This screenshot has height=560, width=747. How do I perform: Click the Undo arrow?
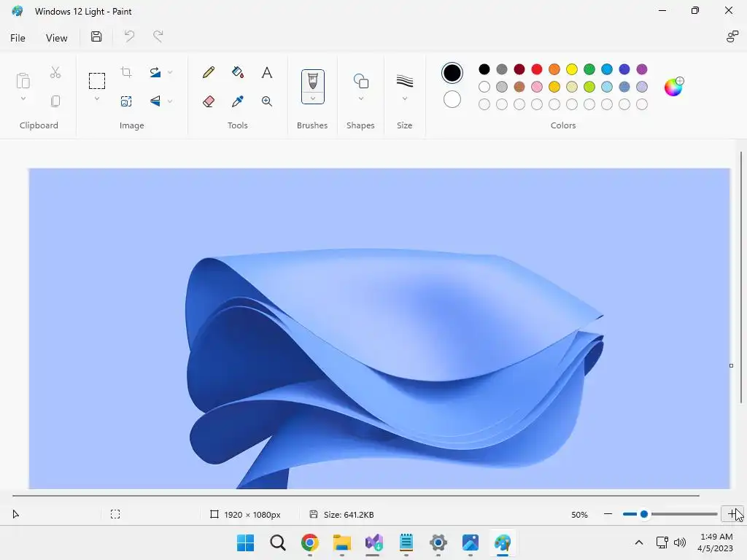point(129,36)
